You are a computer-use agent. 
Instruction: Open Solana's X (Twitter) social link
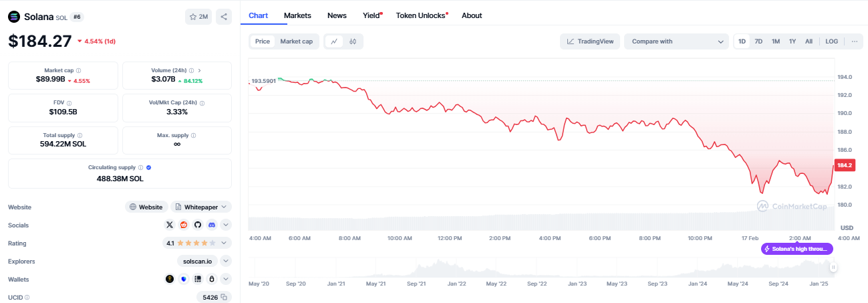[x=169, y=225]
